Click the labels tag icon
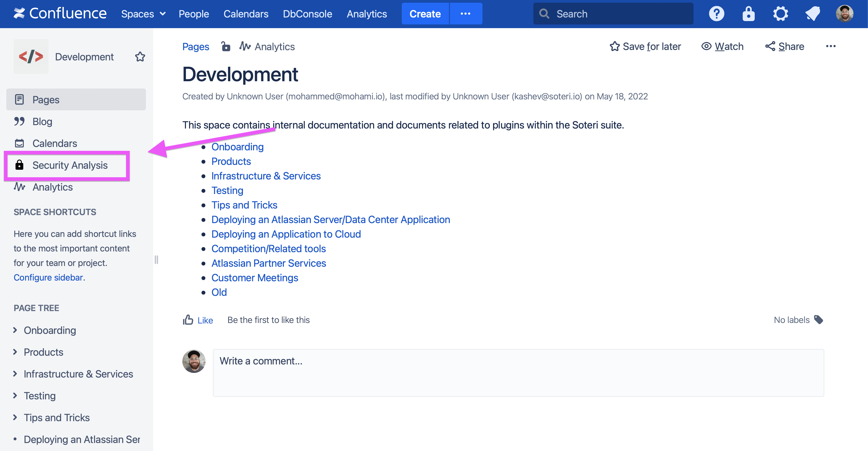 coord(819,320)
